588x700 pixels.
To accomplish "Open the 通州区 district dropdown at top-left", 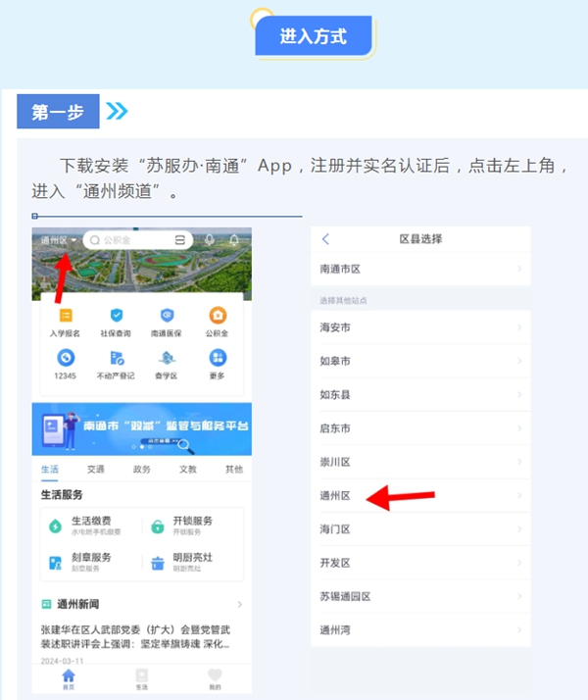I will tap(58, 240).
